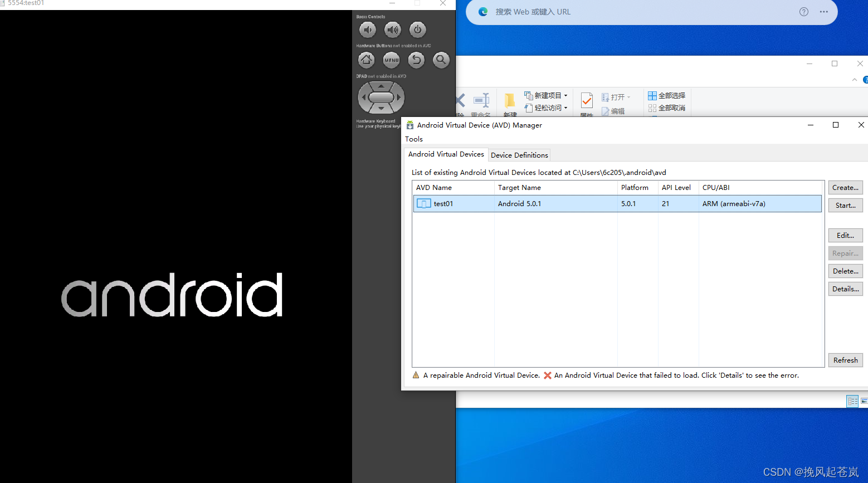Click the DPAD down arrow
868x483 pixels.
381,109
